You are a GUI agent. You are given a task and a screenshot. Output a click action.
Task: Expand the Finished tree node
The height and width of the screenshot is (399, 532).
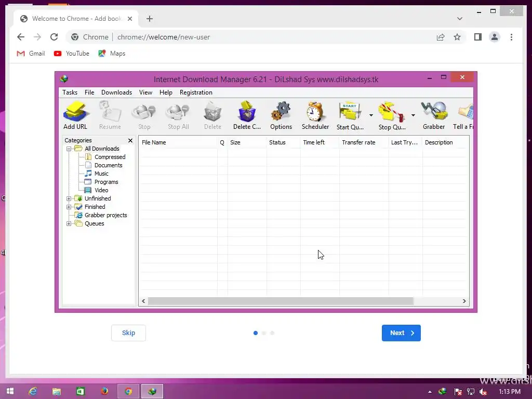pos(69,207)
